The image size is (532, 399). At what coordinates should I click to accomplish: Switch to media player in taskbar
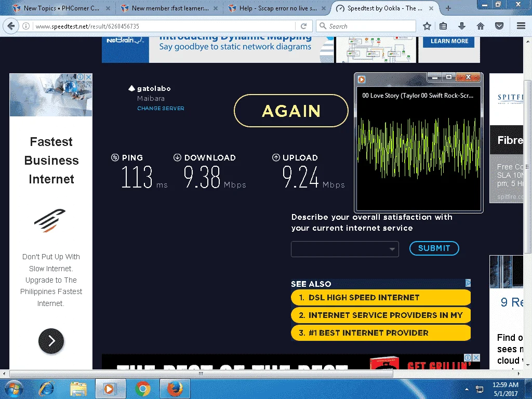pyautogui.click(x=110, y=389)
